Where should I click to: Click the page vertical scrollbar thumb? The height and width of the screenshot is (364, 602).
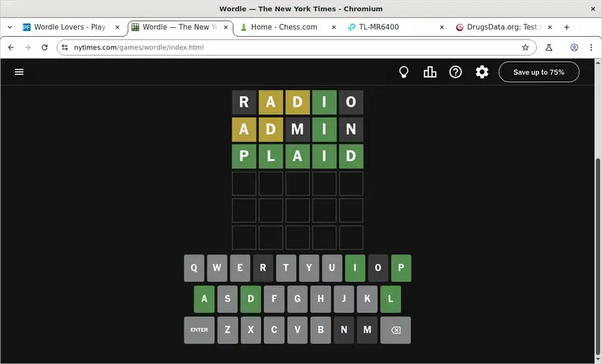point(597,257)
